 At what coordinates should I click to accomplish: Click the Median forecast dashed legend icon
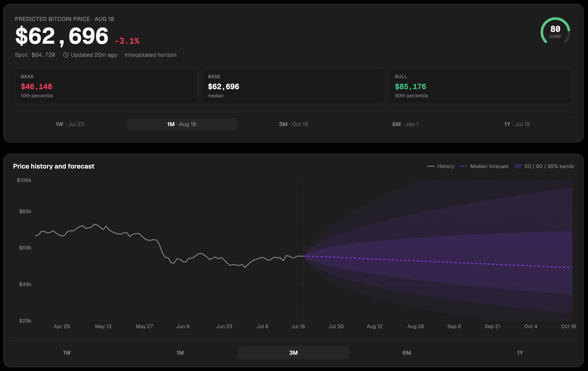click(463, 166)
